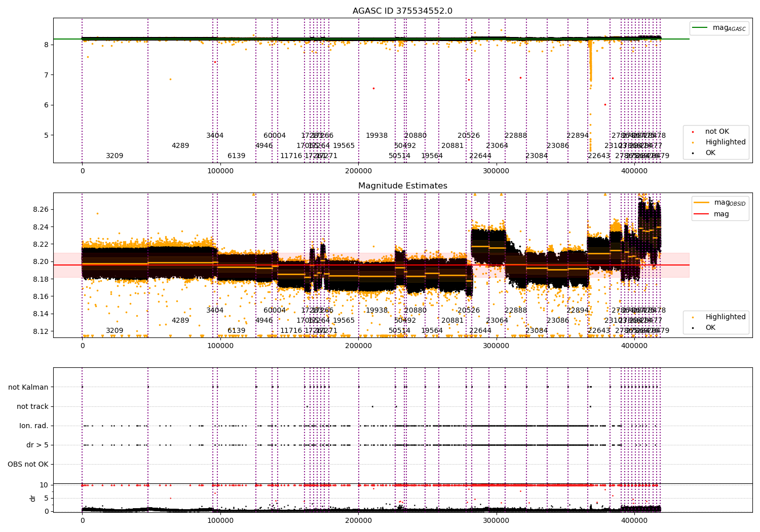
Task: Click obsid label 4946 in Magnitude Estimates plot
Action: [x=264, y=320]
